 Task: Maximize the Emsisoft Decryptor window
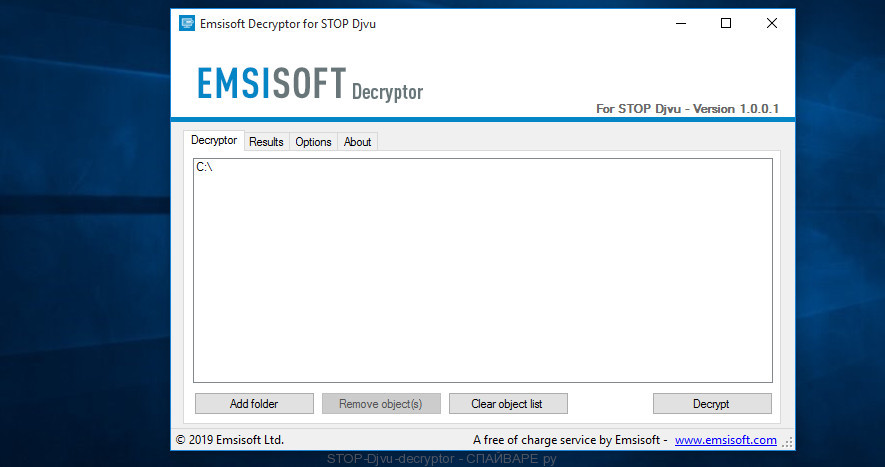pyautogui.click(x=726, y=23)
